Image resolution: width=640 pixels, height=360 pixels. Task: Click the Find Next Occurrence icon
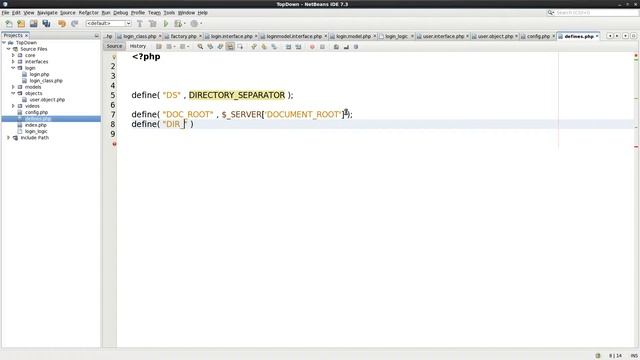[220, 47]
